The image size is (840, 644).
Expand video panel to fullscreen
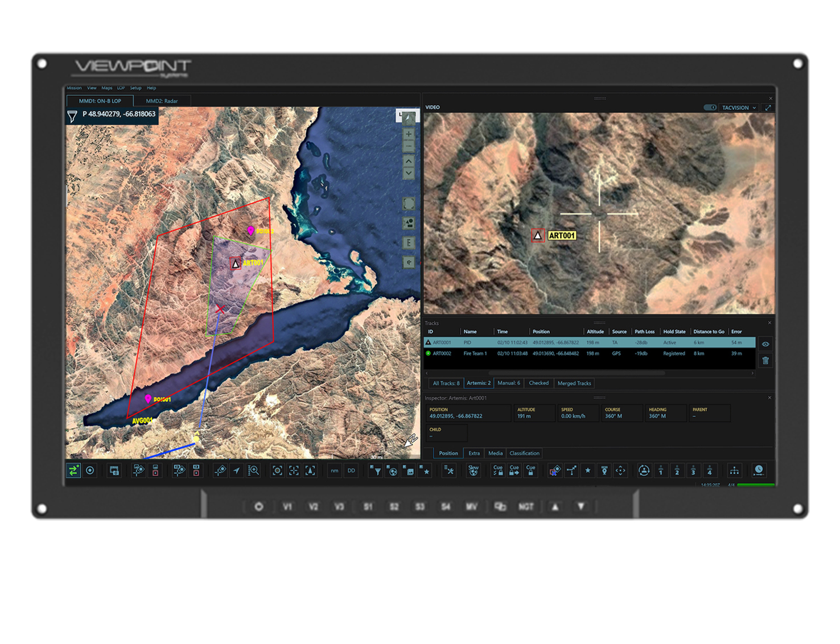pos(768,108)
